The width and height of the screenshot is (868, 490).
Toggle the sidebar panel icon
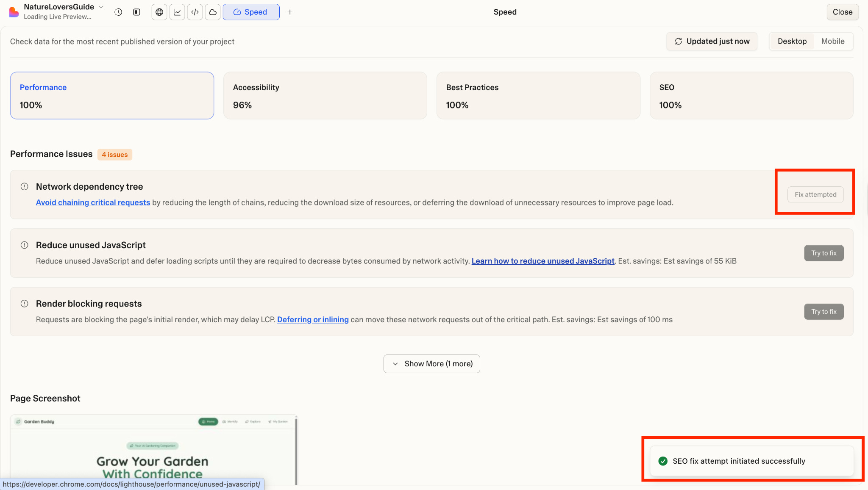point(136,12)
